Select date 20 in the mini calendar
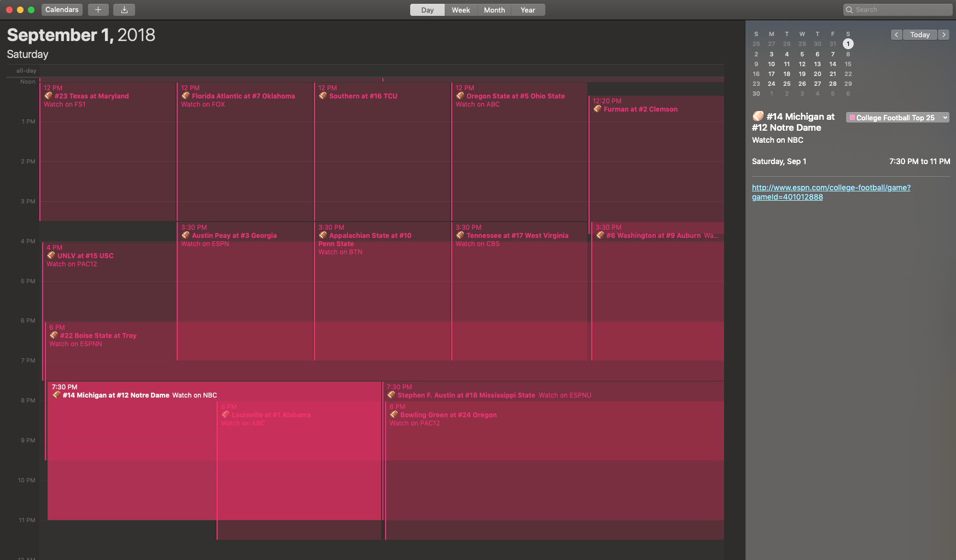 coord(817,74)
